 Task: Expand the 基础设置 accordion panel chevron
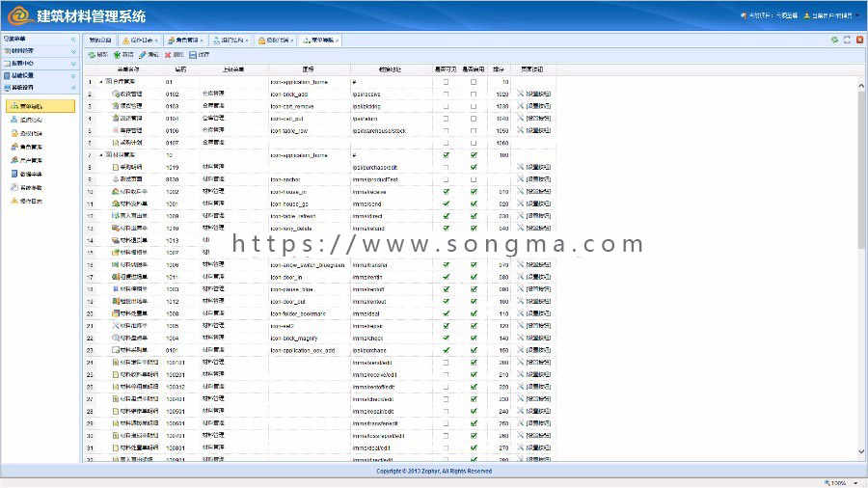[73, 76]
